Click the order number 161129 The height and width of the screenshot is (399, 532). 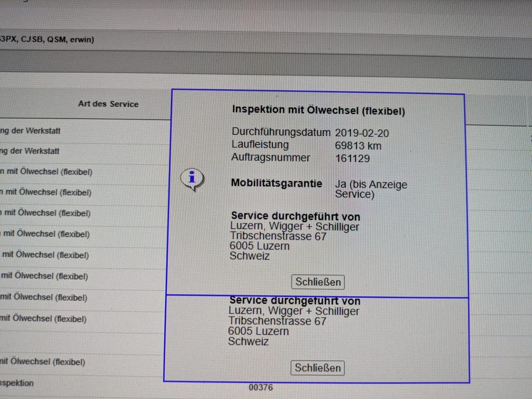(353, 158)
